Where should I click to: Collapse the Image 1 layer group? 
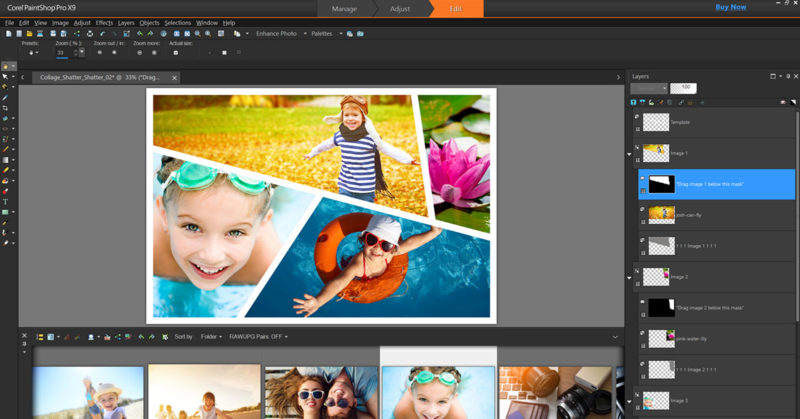(x=629, y=155)
